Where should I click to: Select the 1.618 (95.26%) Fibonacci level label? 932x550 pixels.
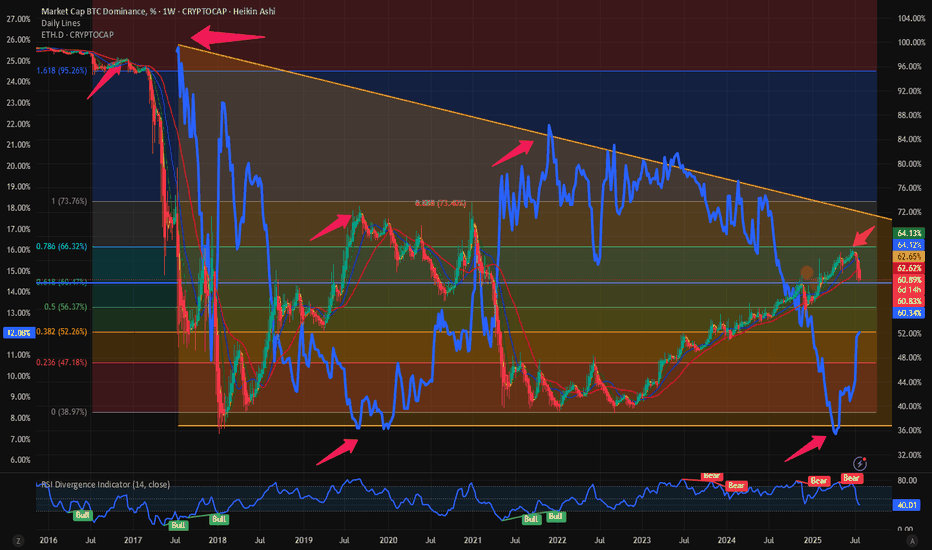pyautogui.click(x=62, y=71)
